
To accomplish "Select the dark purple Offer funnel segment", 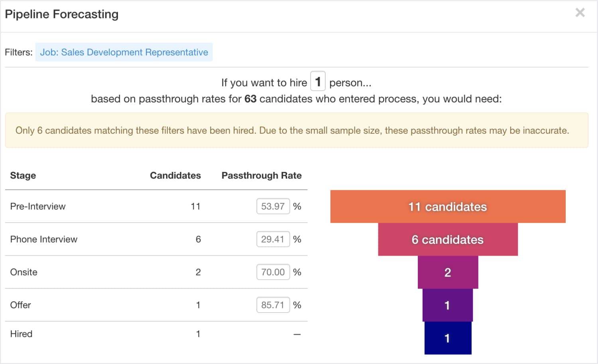I will (448, 305).
